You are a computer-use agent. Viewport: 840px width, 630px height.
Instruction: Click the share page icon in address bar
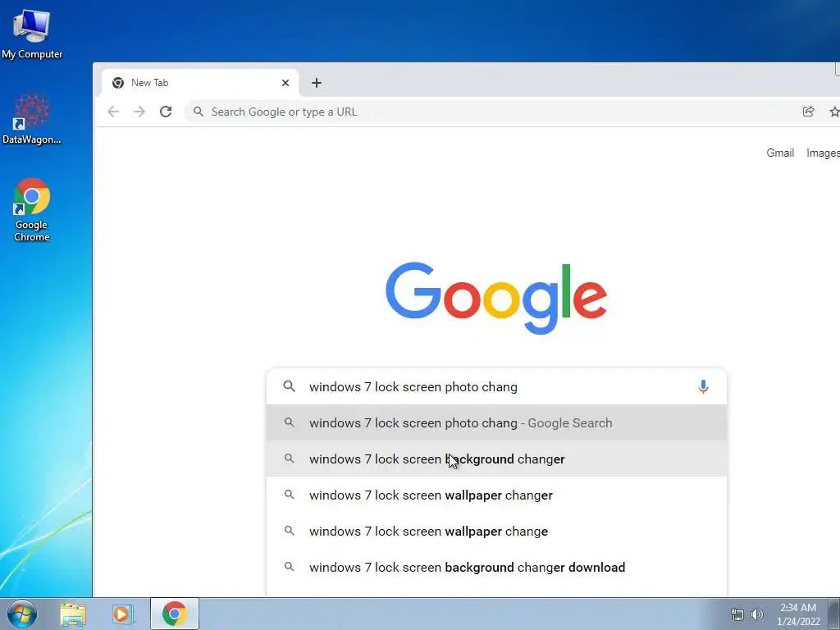(x=808, y=112)
